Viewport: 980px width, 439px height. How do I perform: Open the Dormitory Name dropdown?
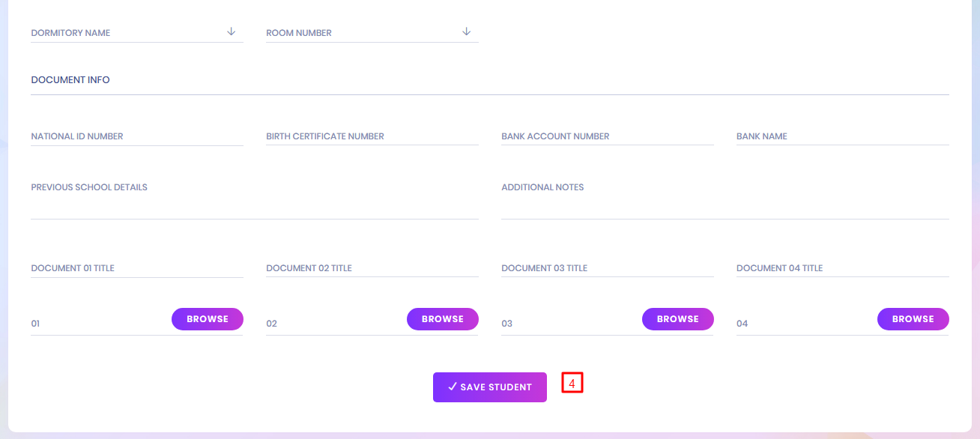[127, 33]
